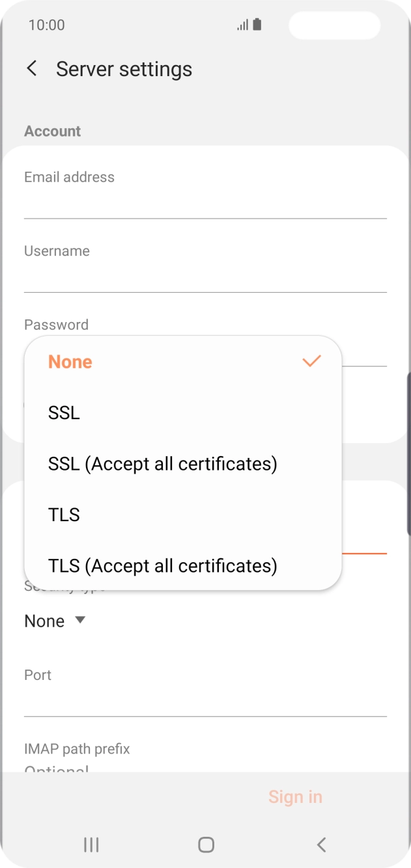Click the back arrow beside Server settings
411x868 pixels.
[x=31, y=68]
